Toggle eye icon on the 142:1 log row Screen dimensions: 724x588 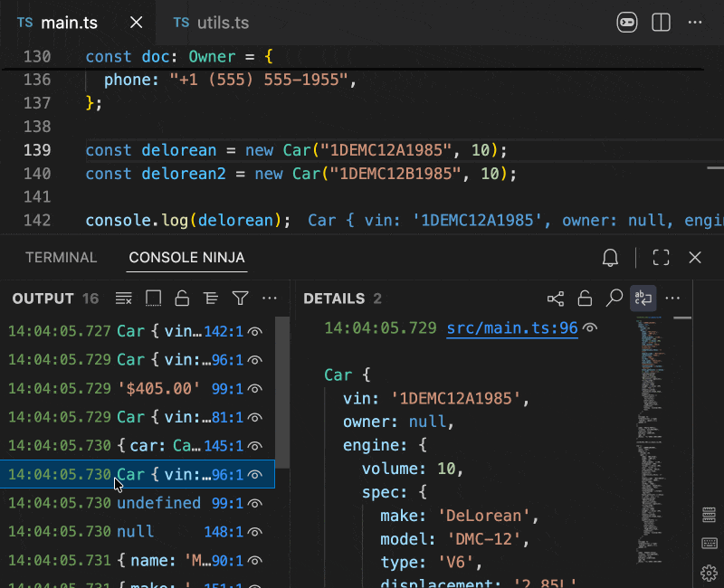(255, 331)
